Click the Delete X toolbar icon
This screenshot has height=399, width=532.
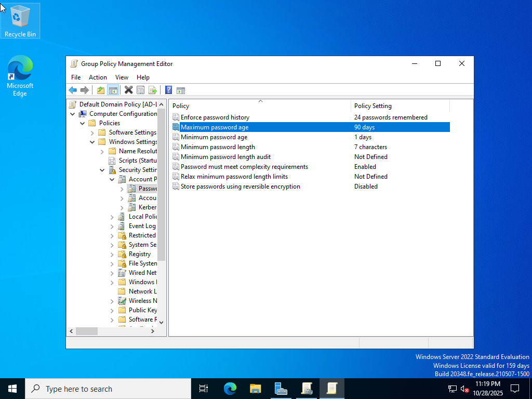[x=128, y=90]
